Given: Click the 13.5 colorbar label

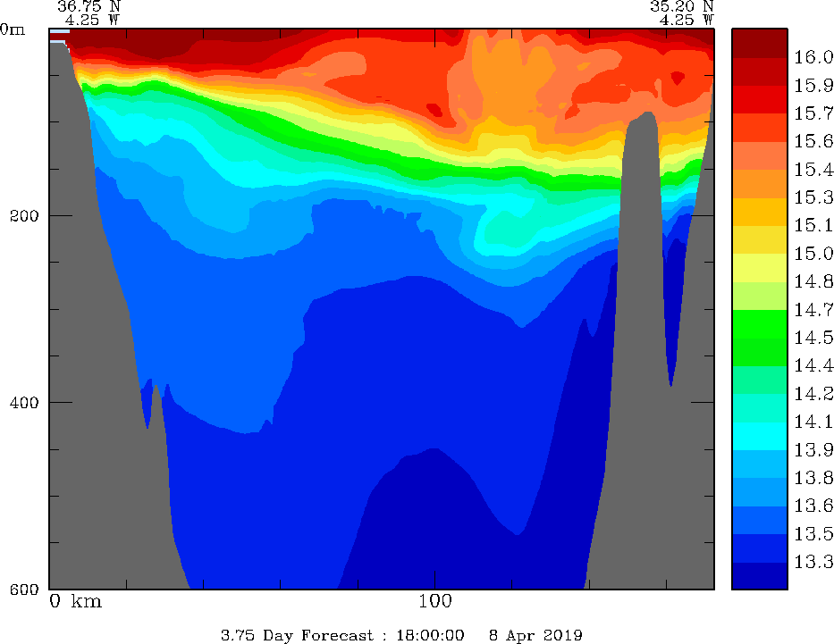Looking at the screenshot, I should coord(813,533).
